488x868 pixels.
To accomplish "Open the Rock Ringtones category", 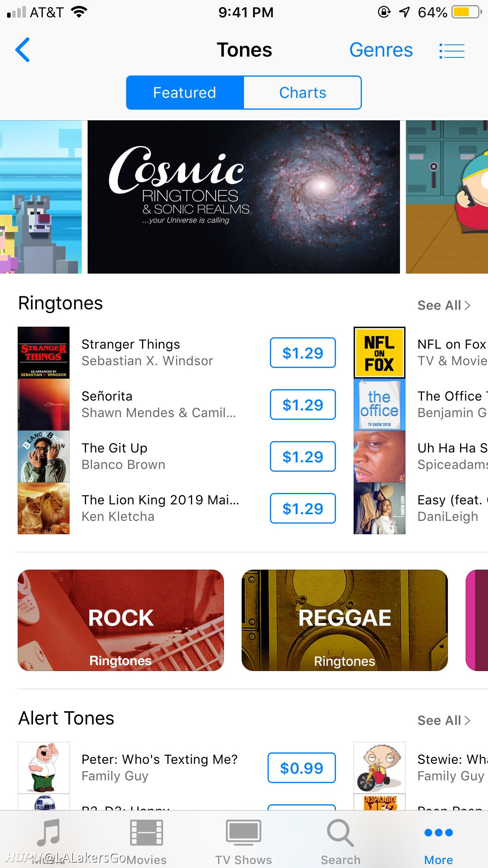I will 121,620.
